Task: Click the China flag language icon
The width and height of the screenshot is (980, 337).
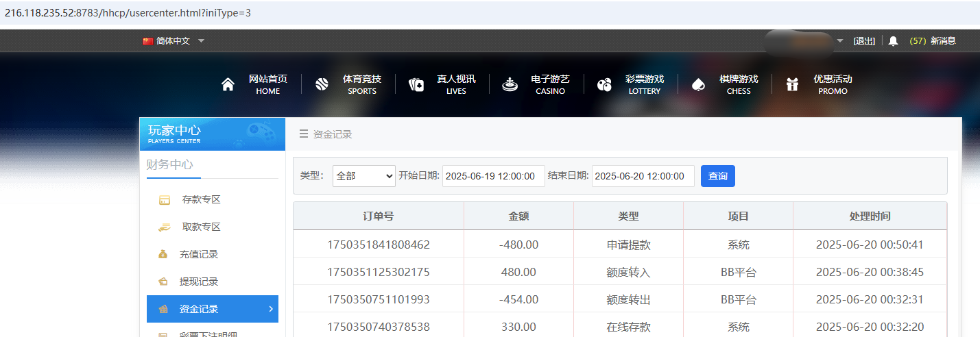Action: 148,41
